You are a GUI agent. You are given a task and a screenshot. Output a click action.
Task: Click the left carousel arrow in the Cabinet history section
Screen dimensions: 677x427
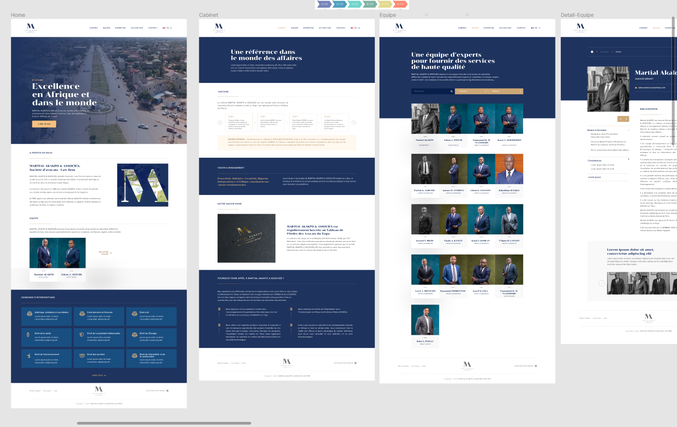[220, 123]
